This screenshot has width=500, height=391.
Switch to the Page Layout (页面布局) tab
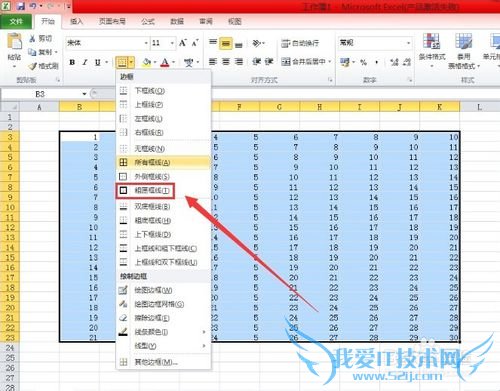click(x=112, y=22)
